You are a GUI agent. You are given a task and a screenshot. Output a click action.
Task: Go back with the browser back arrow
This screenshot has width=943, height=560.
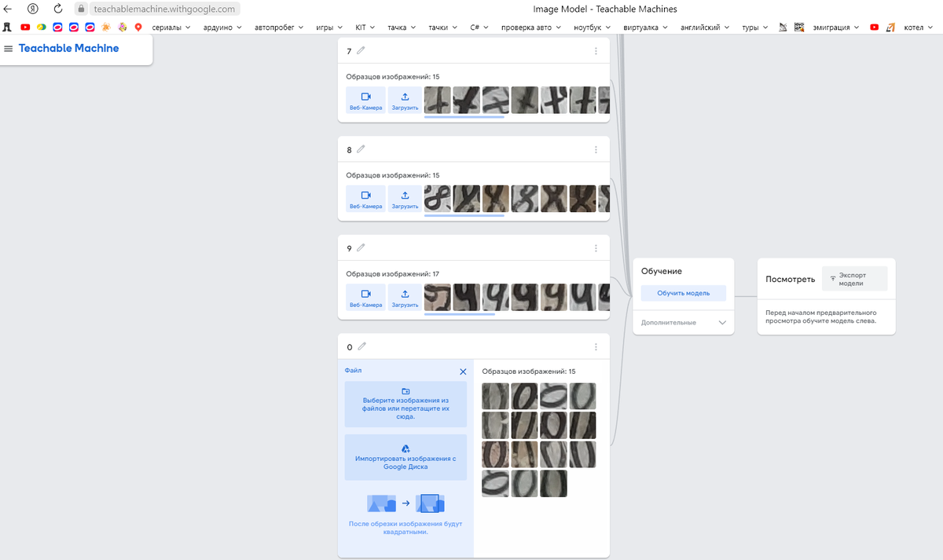tap(8, 9)
